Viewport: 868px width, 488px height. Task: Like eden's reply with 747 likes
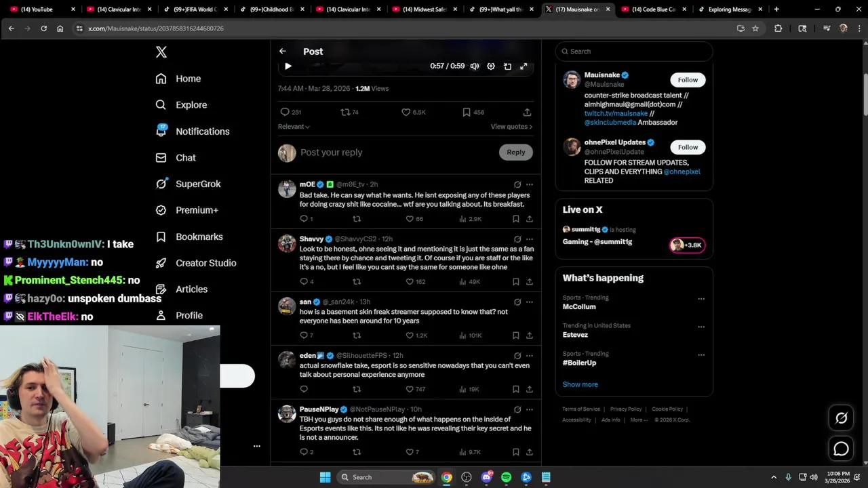[x=415, y=389]
